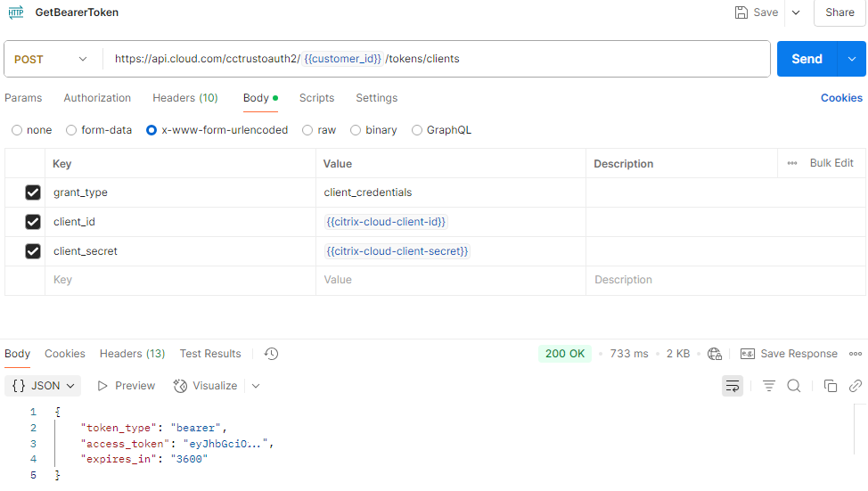Click the filter response icon
868x491 pixels.
tap(768, 386)
